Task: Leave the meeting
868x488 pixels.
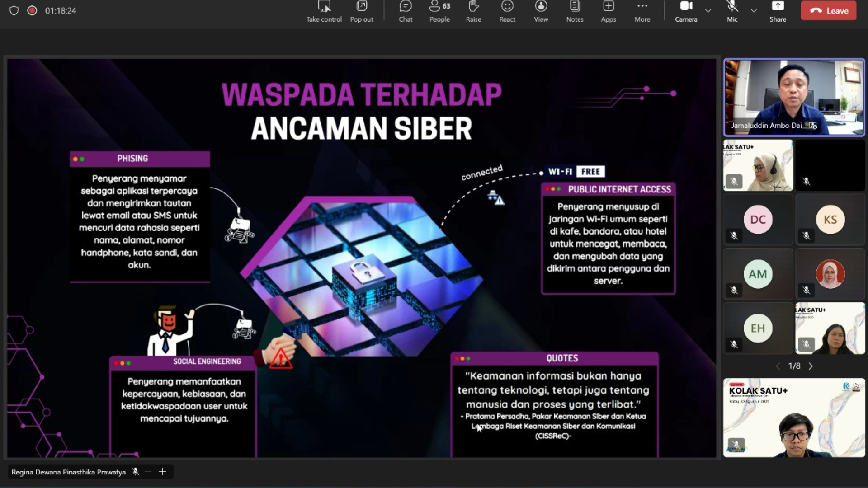Action: point(828,10)
